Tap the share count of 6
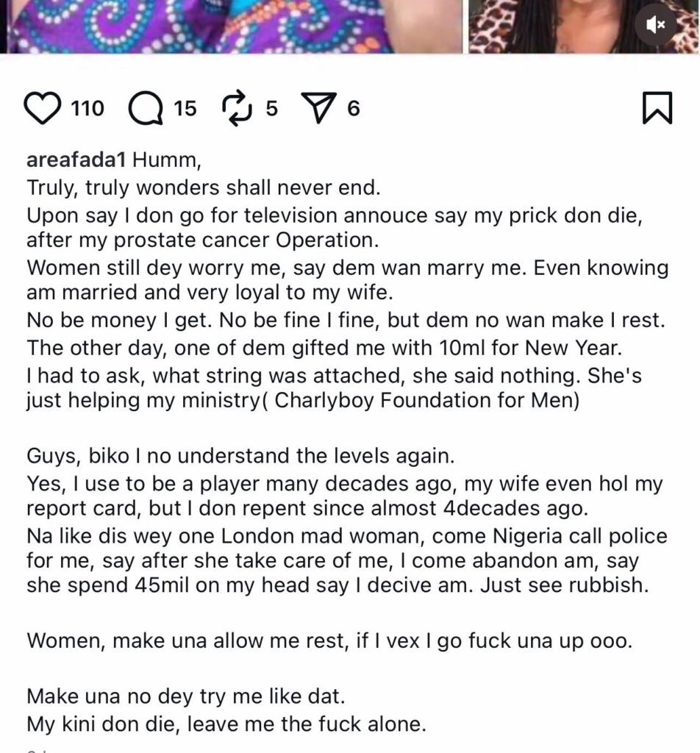This screenshot has width=700, height=753. point(354,110)
